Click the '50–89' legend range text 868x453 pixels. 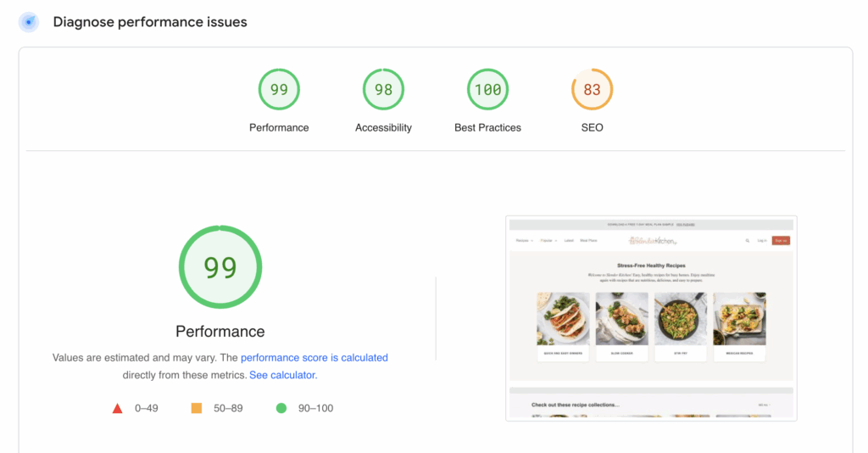(228, 408)
